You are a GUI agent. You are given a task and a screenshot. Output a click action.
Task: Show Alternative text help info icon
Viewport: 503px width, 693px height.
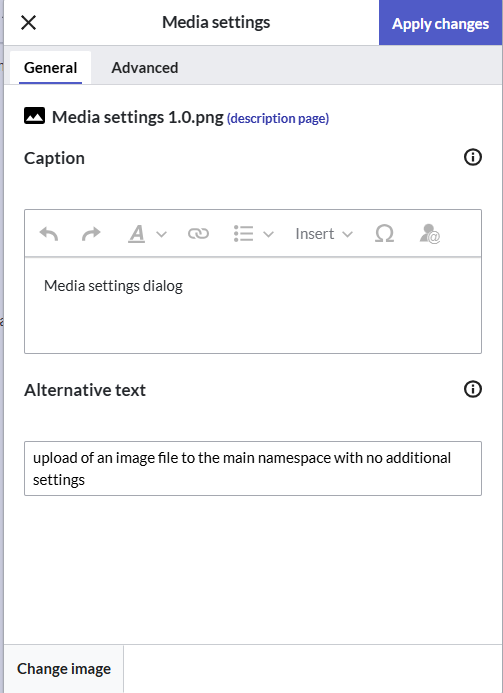(x=473, y=389)
